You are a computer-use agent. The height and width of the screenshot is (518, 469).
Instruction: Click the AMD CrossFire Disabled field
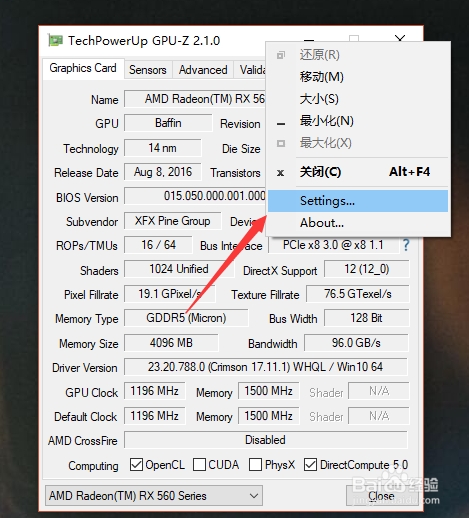266,440
